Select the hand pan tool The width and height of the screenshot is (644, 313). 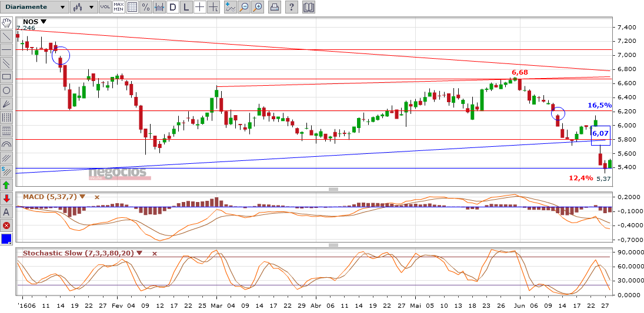coord(6,22)
